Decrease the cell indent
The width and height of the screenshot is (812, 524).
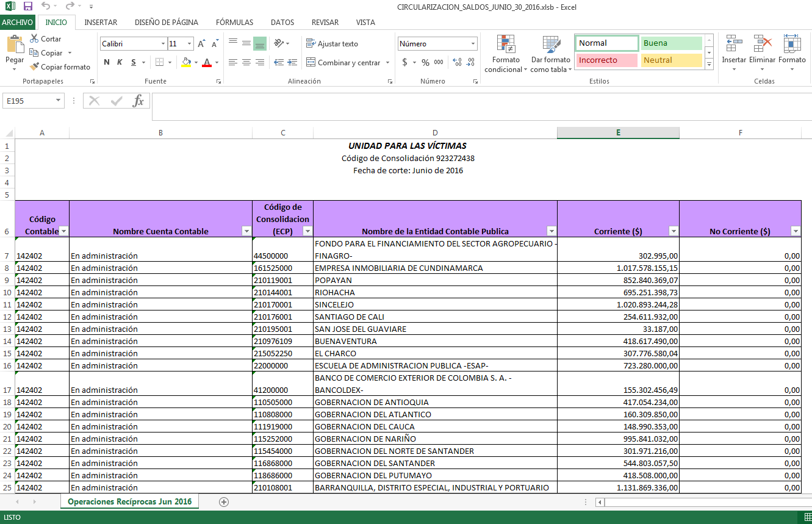[x=278, y=62]
